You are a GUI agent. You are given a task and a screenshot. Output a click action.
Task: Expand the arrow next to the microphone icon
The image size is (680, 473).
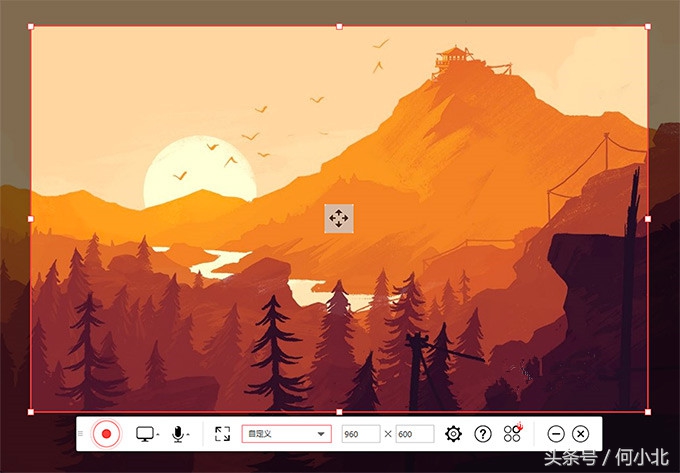click(x=188, y=434)
